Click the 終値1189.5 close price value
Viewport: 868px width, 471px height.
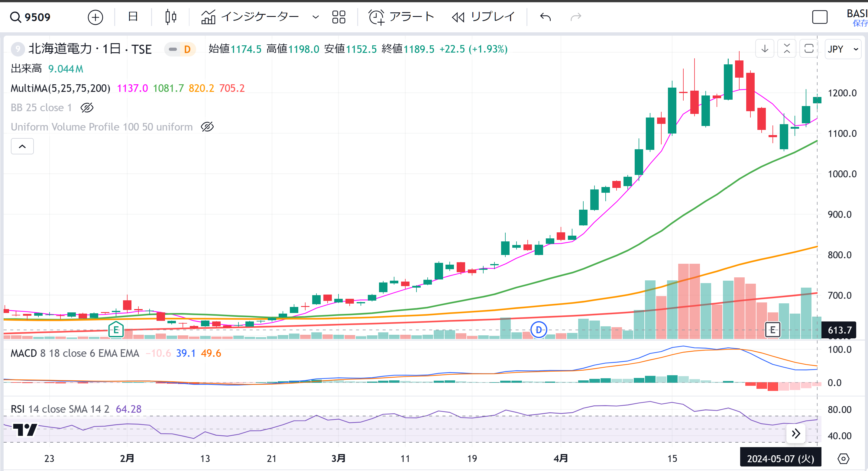408,49
